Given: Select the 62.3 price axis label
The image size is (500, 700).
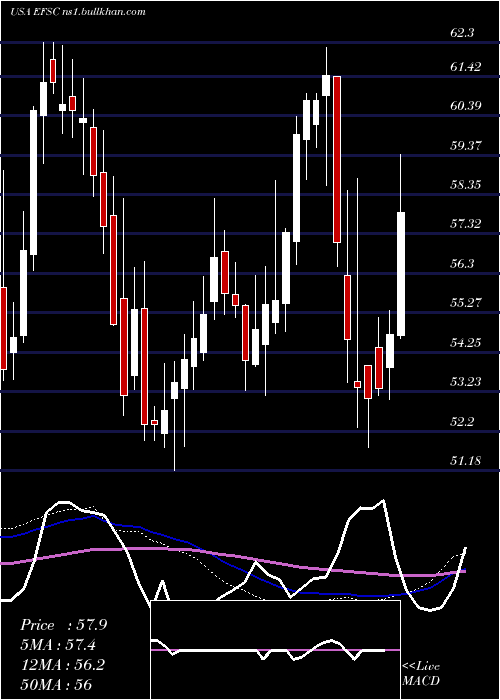Looking at the screenshot, I should (464, 33).
